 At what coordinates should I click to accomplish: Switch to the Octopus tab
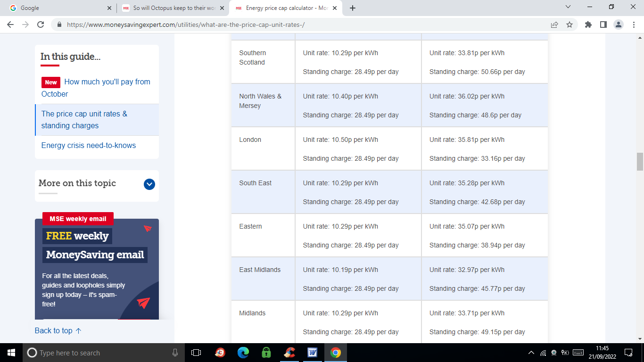click(170, 8)
